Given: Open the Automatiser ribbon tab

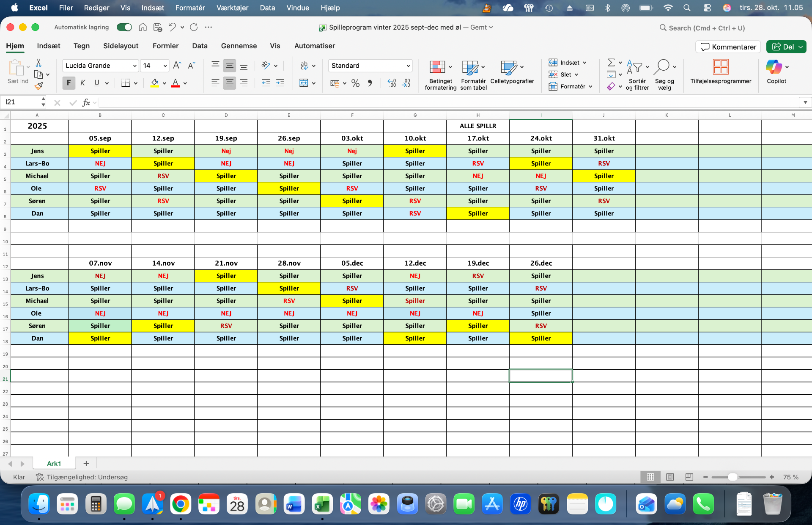Looking at the screenshot, I should pyautogui.click(x=315, y=46).
